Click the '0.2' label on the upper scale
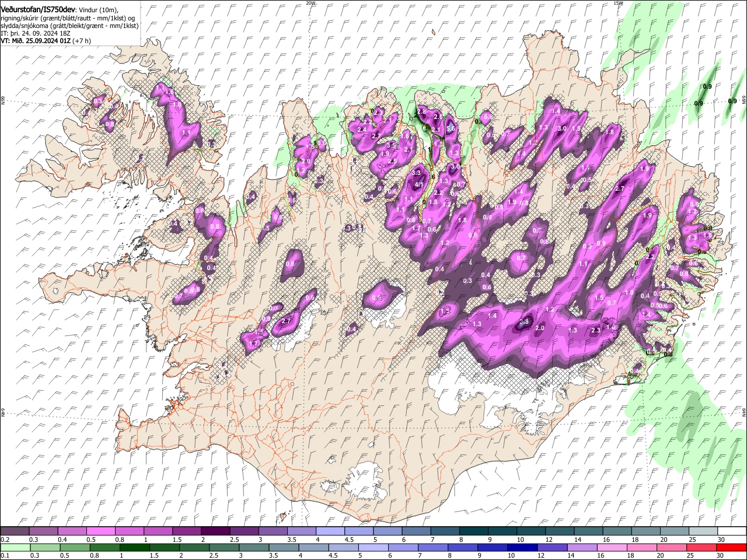 pos(5,540)
